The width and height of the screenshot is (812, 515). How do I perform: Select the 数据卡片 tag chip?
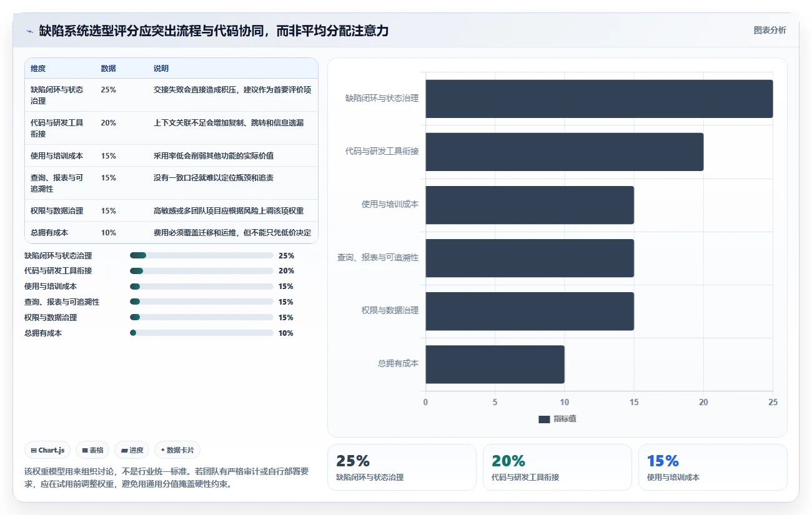click(177, 450)
